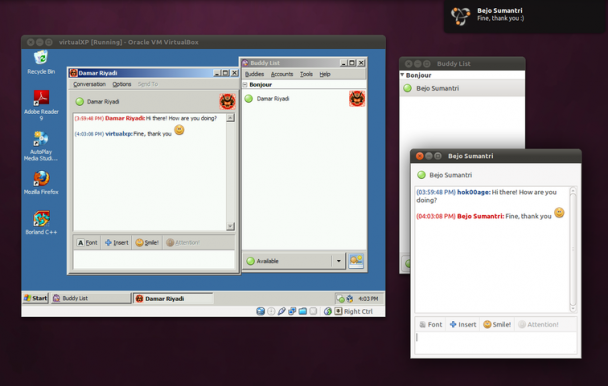The height and width of the screenshot is (386, 608).
Task: Open the Available status dropdown arrow
Action: (x=339, y=261)
